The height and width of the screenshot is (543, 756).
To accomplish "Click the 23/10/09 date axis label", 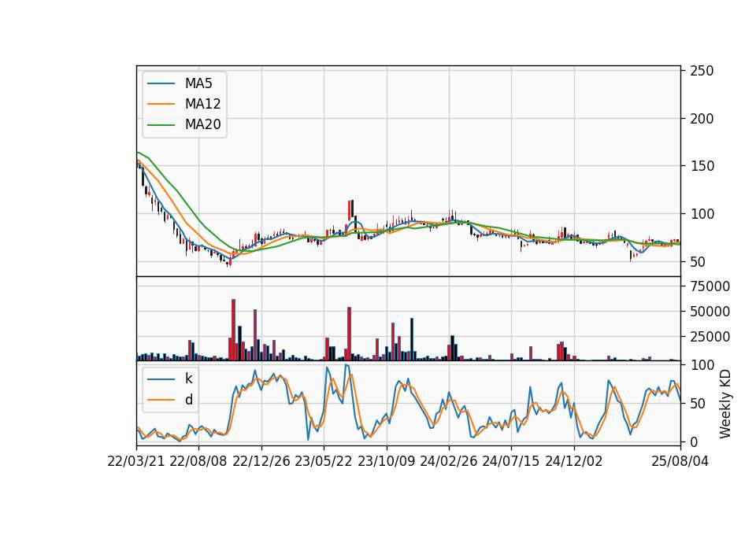I will pos(386,462).
